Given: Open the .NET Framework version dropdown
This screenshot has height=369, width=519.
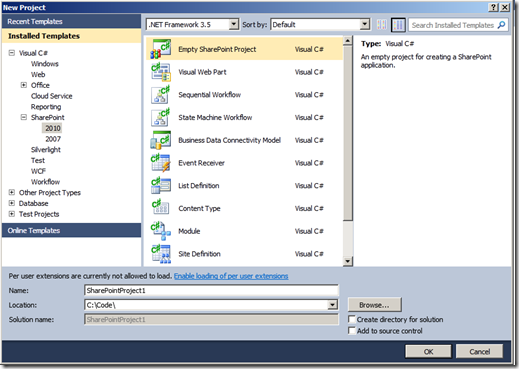Looking at the screenshot, I should pyautogui.click(x=234, y=24).
